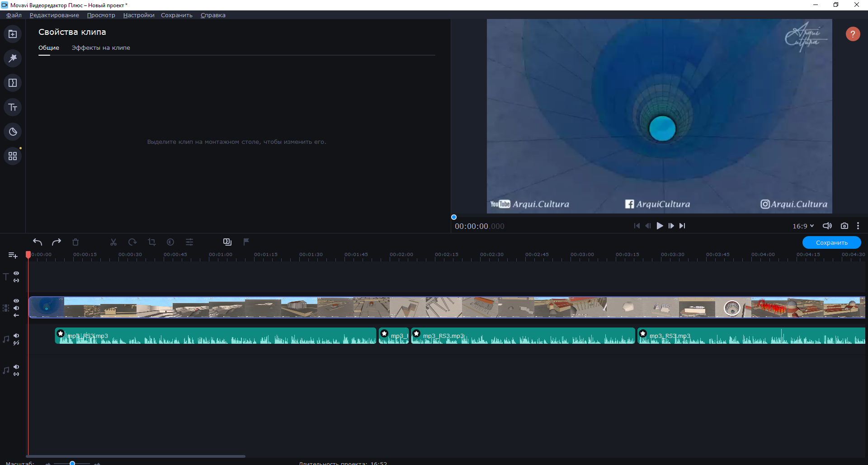This screenshot has height=465, width=868.
Task: Open the media import panel icon
Action: [13, 34]
